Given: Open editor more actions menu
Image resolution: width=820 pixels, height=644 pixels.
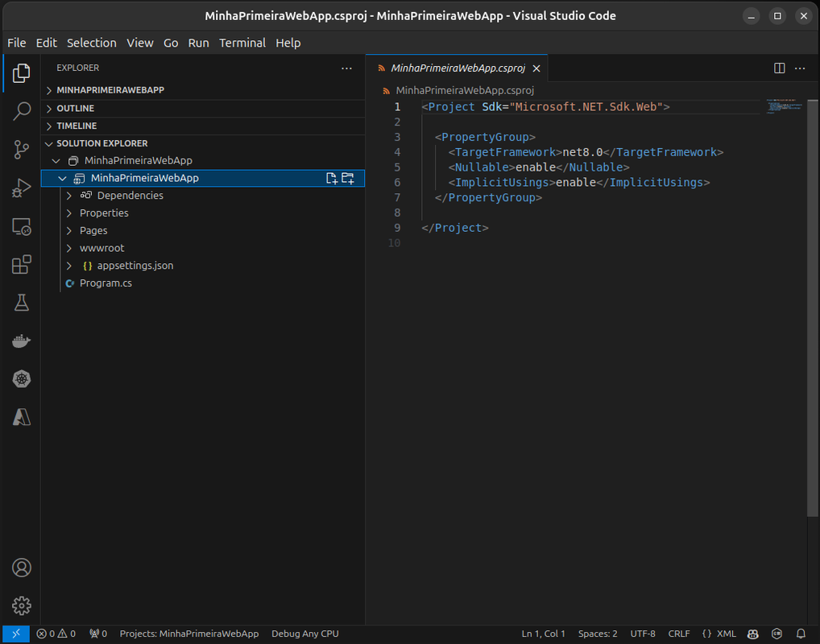Looking at the screenshot, I should (800, 68).
